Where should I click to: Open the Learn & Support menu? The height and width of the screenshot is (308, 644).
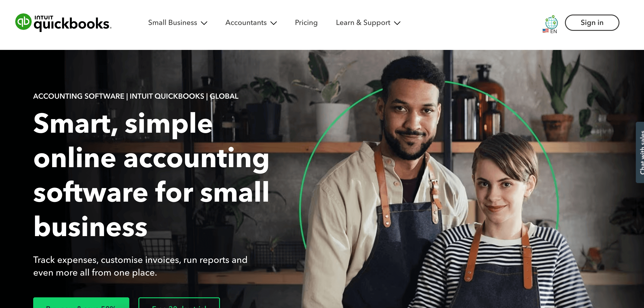368,23
